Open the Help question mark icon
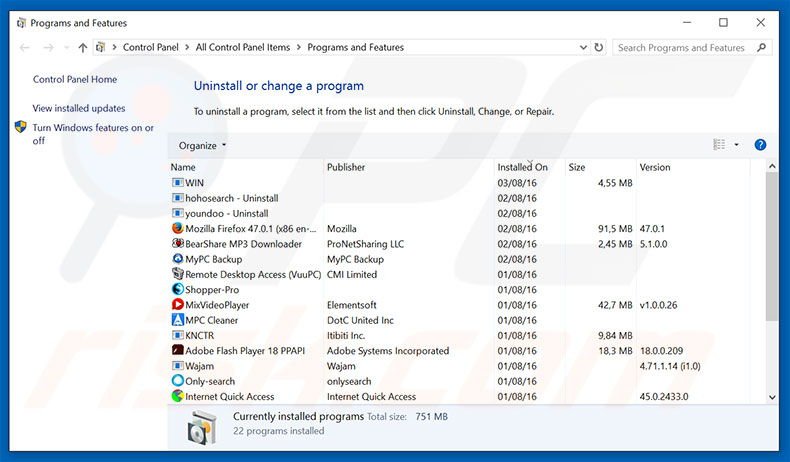This screenshot has height=462, width=790. (x=760, y=145)
